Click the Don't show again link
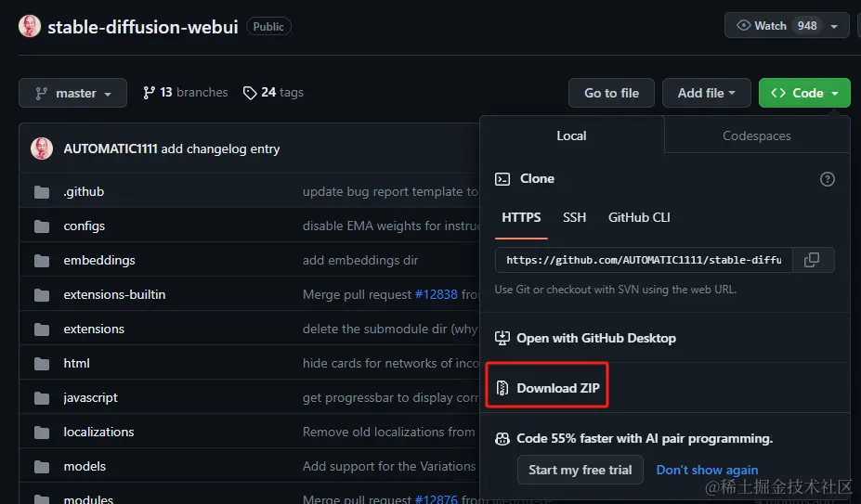 (x=707, y=470)
